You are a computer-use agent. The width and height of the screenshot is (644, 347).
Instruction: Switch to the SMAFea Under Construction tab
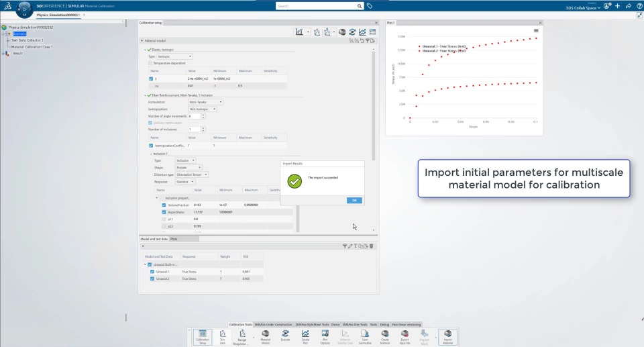(x=273, y=324)
